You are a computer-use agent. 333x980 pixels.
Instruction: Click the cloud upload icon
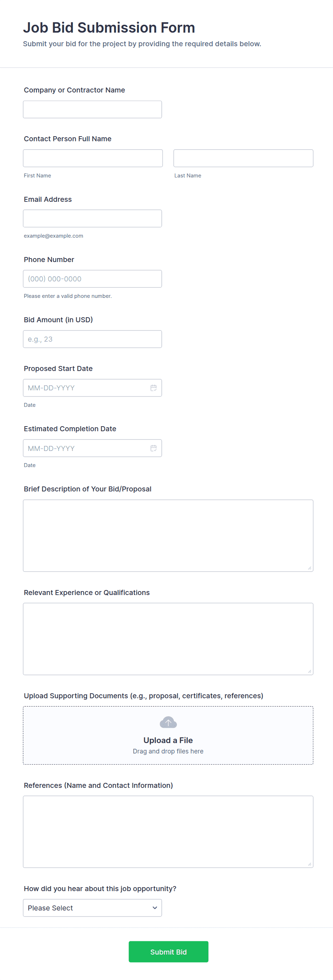168,722
